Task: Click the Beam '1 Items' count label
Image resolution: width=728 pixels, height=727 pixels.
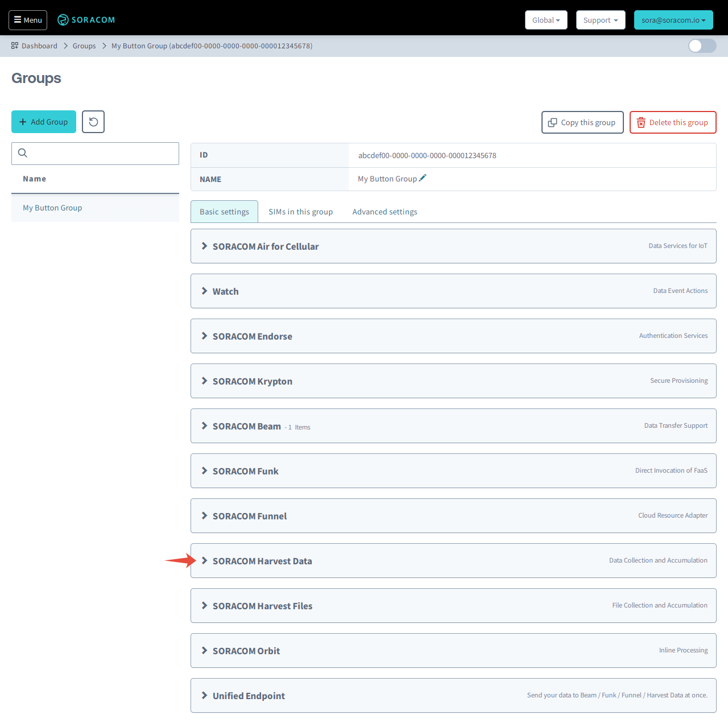Action: pos(299,427)
